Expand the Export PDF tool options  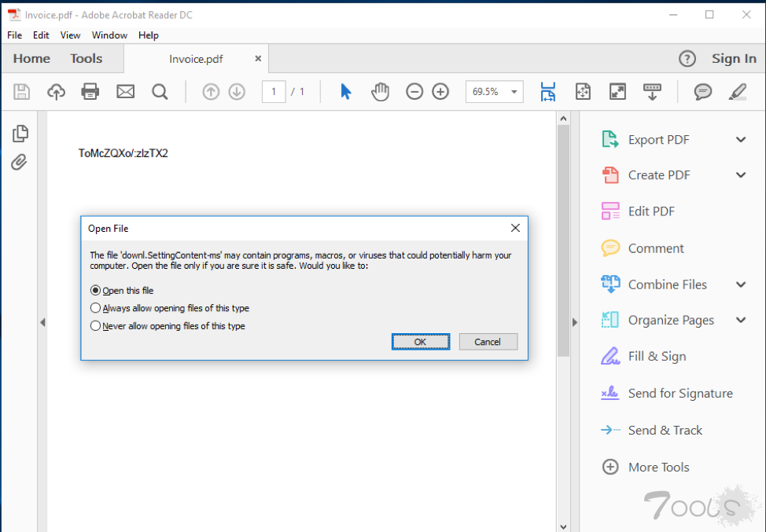pos(740,140)
